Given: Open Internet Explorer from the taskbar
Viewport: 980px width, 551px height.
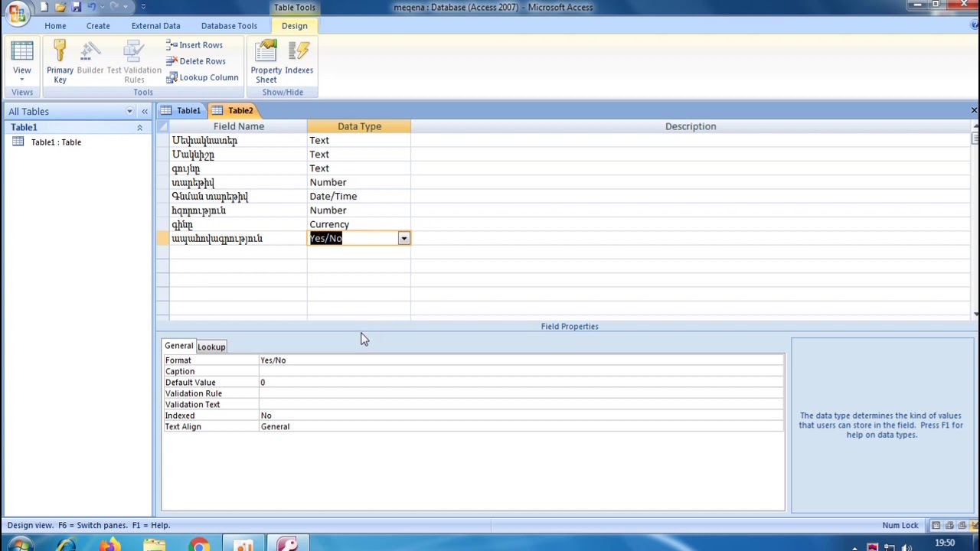Looking at the screenshot, I should pyautogui.click(x=66, y=545).
